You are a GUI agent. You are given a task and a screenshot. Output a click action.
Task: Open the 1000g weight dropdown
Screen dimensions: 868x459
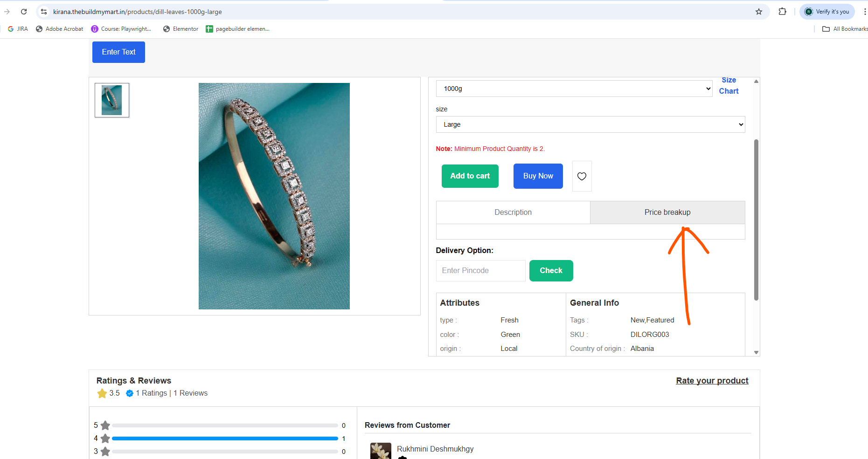[574, 89]
